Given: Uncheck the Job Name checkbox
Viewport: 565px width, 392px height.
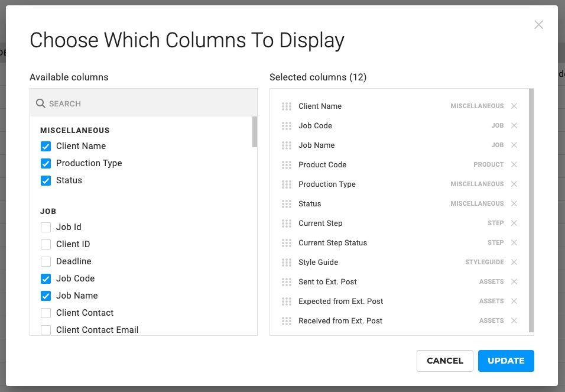Looking at the screenshot, I should (x=46, y=296).
